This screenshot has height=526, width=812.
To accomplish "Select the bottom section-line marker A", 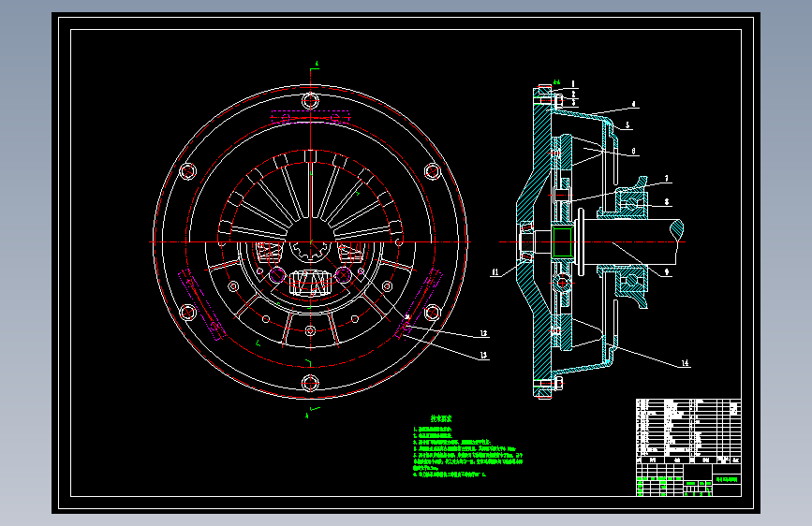I will click(307, 416).
